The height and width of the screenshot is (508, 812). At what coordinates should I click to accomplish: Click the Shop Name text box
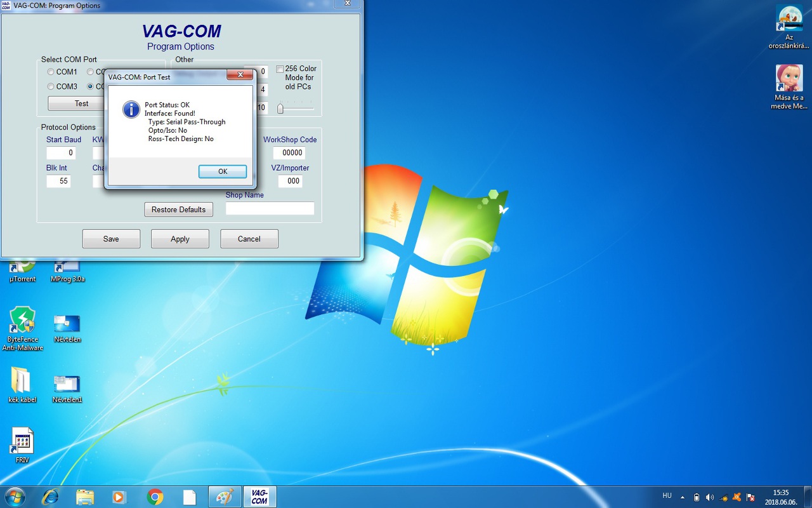coord(270,208)
